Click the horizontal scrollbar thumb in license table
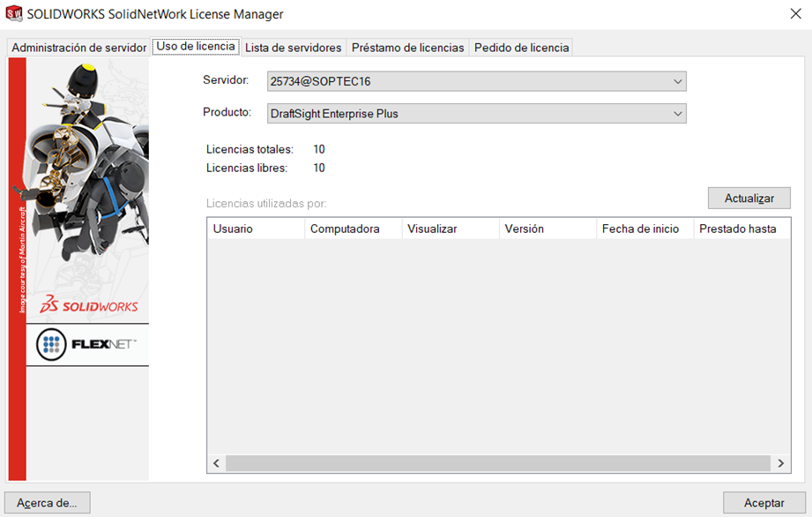812x517 pixels. (x=498, y=463)
